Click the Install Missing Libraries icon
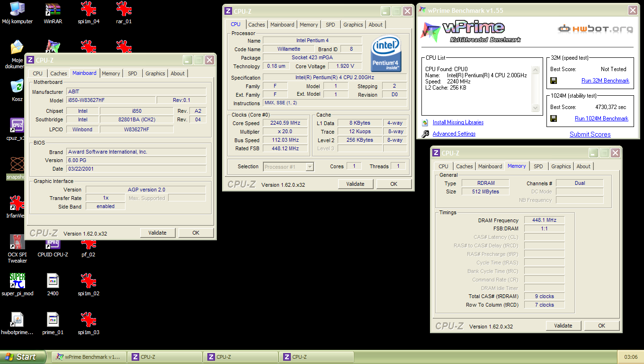Screen dimensions: 644x364 pyautogui.click(x=425, y=122)
